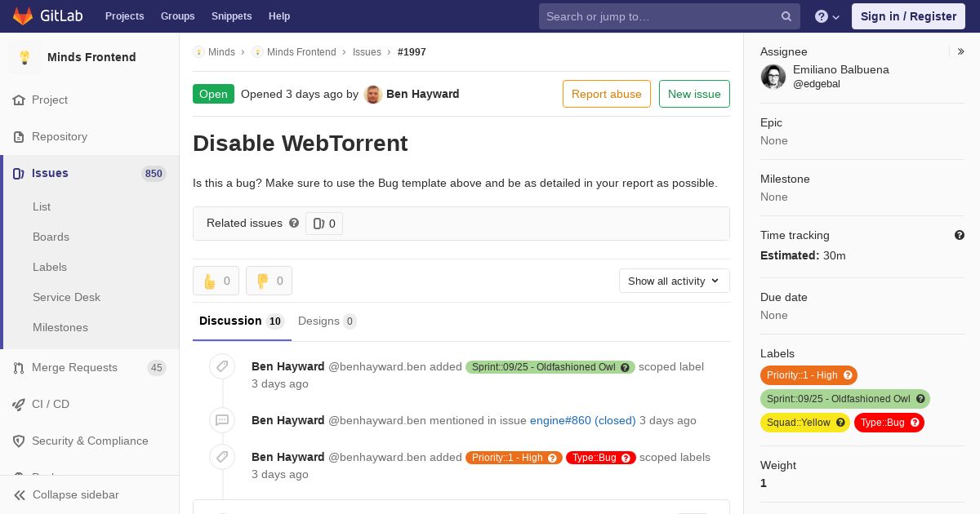Open the Groups menu
This screenshot has width=980, height=514.
(x=177, y=16)
